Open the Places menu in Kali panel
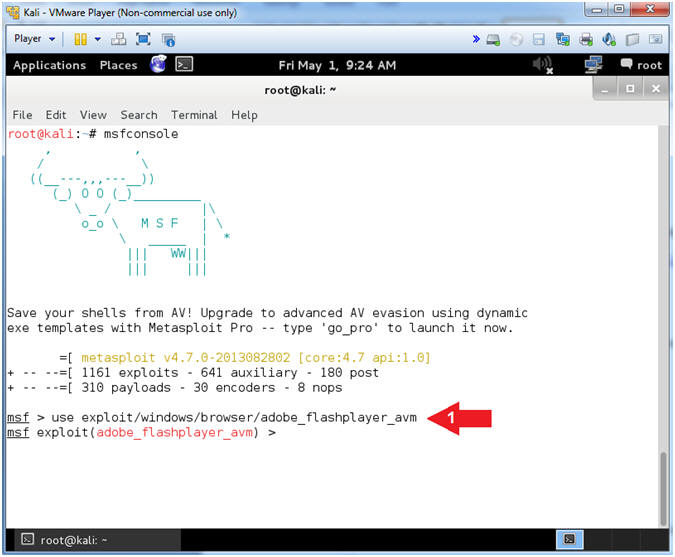The image size is (675, 557). 118,65
